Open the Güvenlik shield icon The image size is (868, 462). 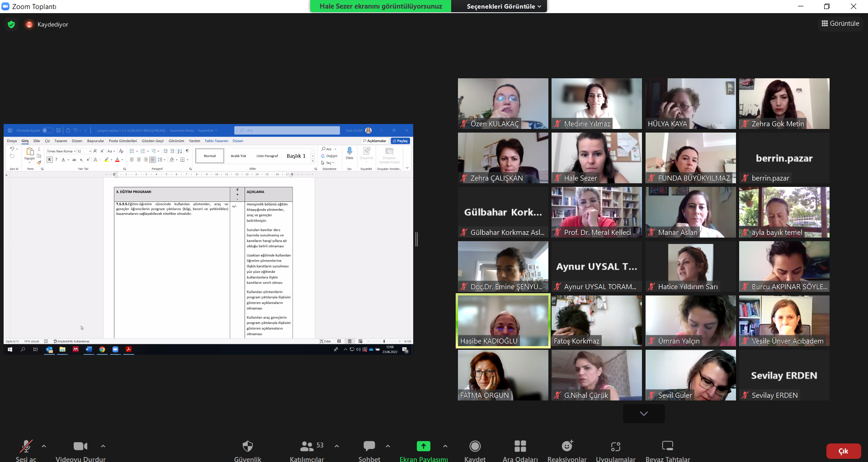(248, 447)
